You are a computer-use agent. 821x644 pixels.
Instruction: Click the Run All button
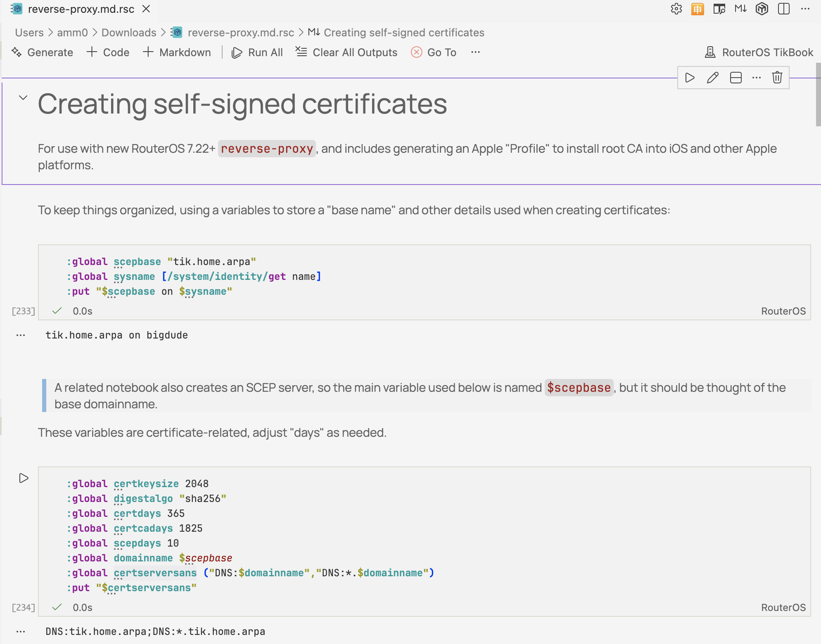click(257, 52)
